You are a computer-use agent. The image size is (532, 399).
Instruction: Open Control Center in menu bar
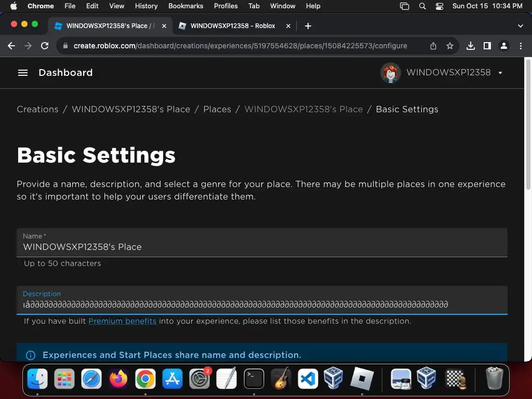[440, 6]
